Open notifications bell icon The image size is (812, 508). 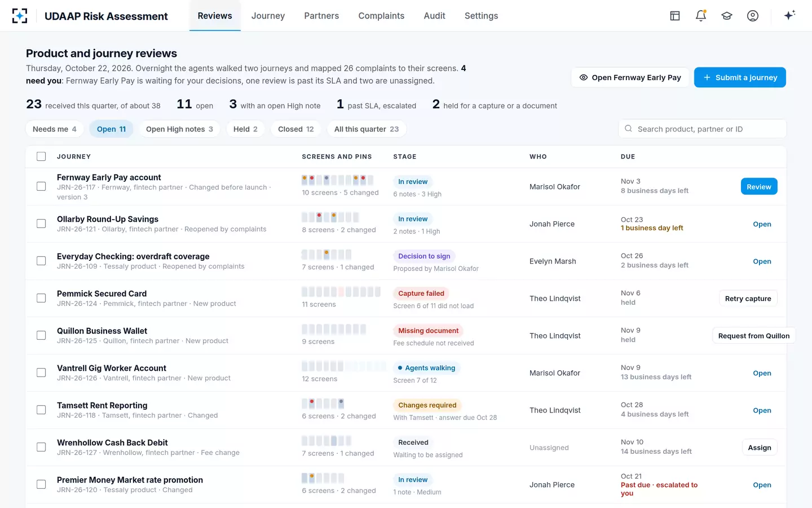(x=701, y=16)
